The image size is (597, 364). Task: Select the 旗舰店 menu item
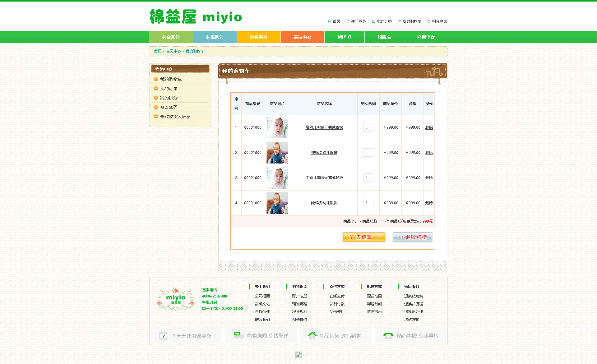[384, 37]
